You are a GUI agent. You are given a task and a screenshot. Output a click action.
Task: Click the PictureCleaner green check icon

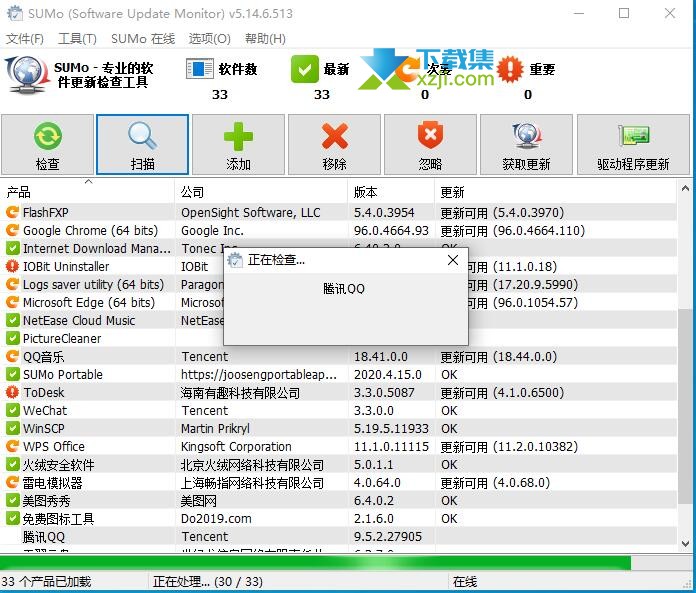[12, 338]
